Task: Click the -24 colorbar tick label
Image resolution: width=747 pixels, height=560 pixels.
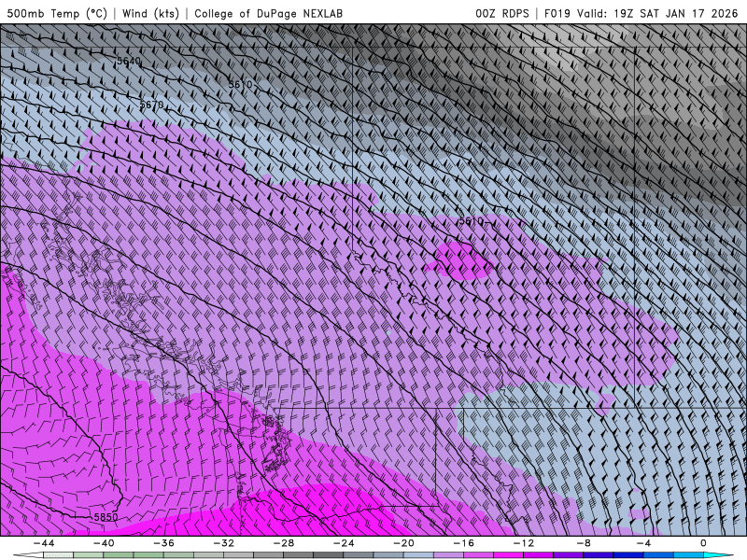Action: (x=344, y=543)
